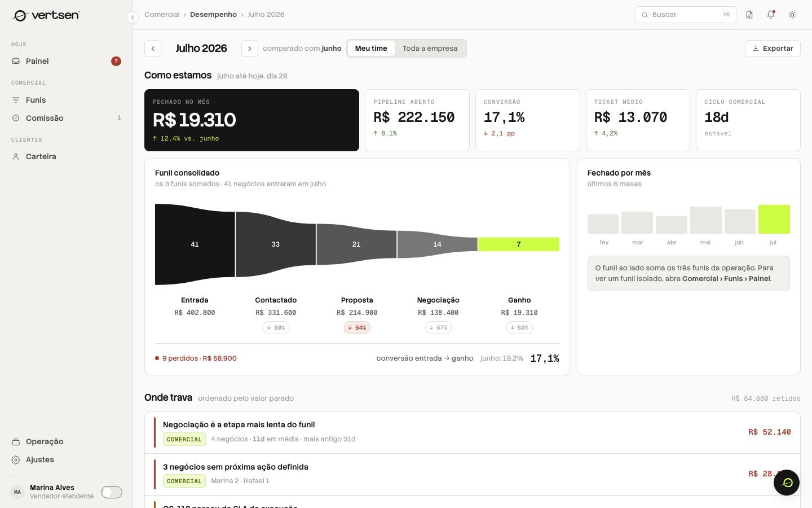This screenshot has width=812, height=508.
Task: Click the Pipeline aberto value R$ 222.150
Action: pos(414,117)
